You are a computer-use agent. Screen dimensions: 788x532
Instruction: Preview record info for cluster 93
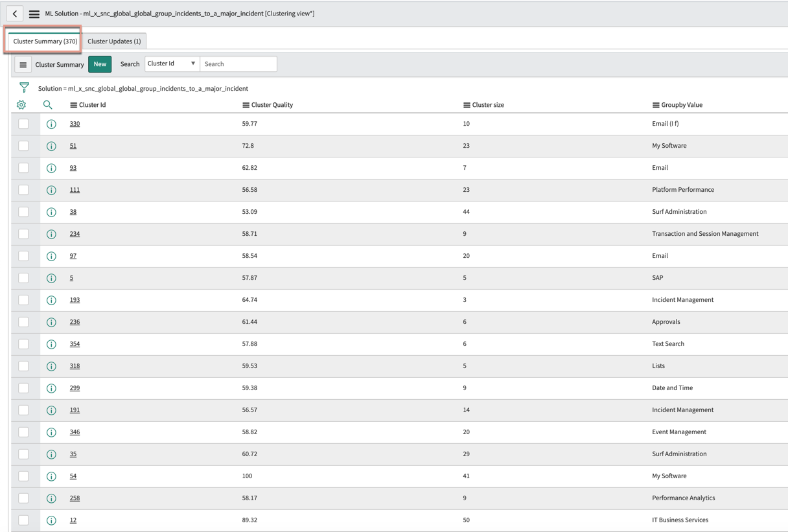point(51,168)
